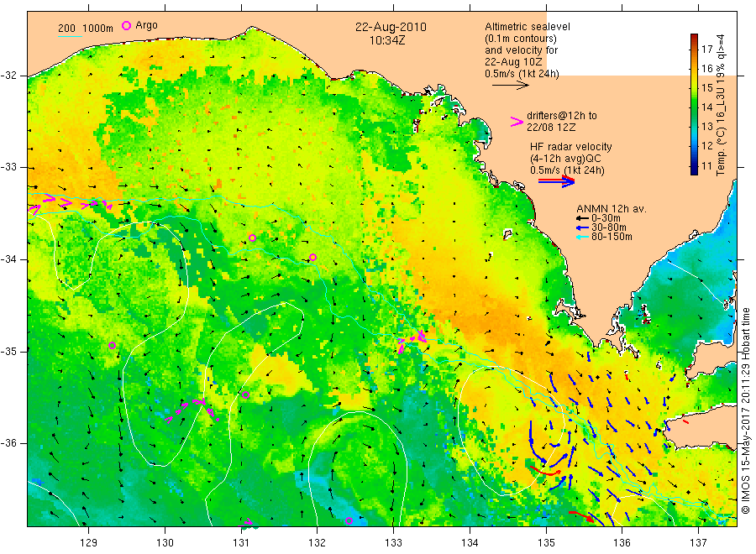Click the red and blue HF radar arrow

(557, 181)
